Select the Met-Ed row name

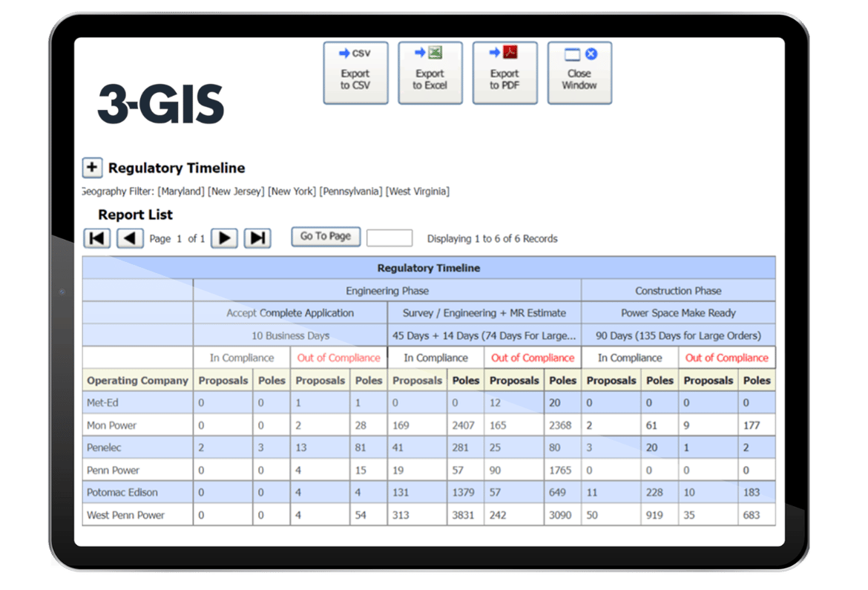click(102, 403)
